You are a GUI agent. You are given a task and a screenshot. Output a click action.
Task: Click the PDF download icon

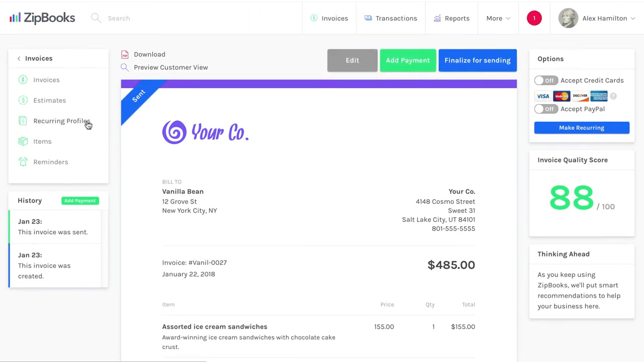[125, 54]
